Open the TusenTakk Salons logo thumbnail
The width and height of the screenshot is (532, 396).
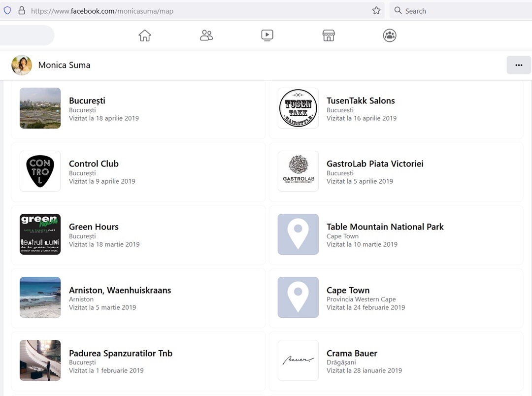(x=298, y=108)
